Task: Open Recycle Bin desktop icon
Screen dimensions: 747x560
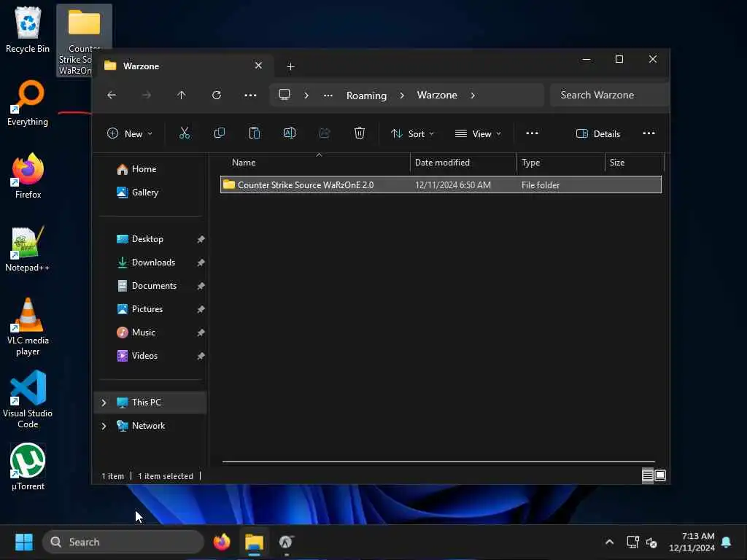Action: (x=28, y=29)
